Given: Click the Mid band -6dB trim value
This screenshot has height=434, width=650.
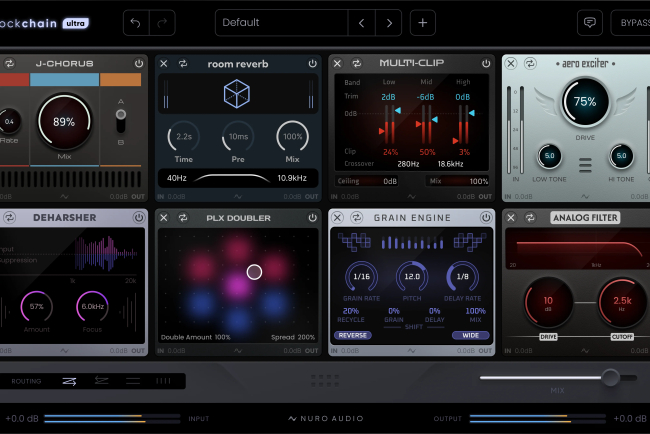Looking at the screenshot, I should [x=425, y=97].
